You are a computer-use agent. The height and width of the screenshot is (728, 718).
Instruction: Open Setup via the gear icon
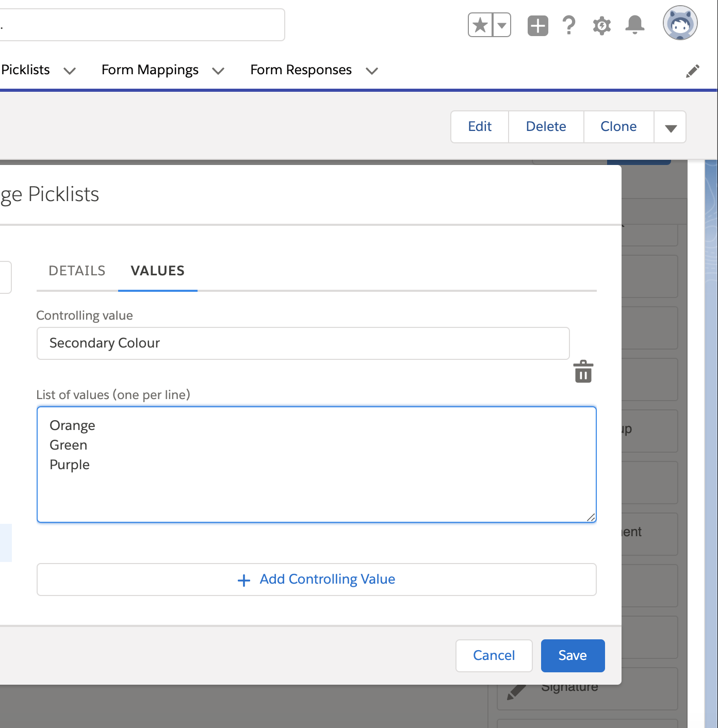(601, 24)
